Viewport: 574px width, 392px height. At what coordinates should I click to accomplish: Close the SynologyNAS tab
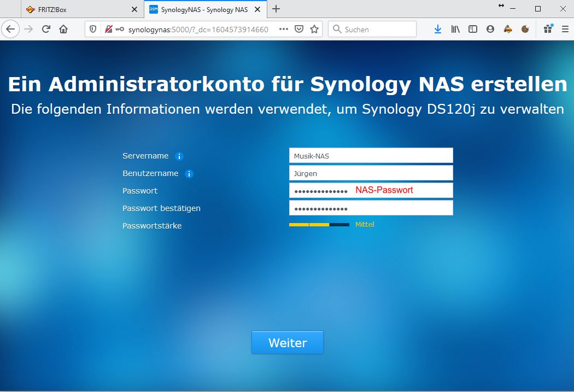pyautogui.click(x=257, y=9)
